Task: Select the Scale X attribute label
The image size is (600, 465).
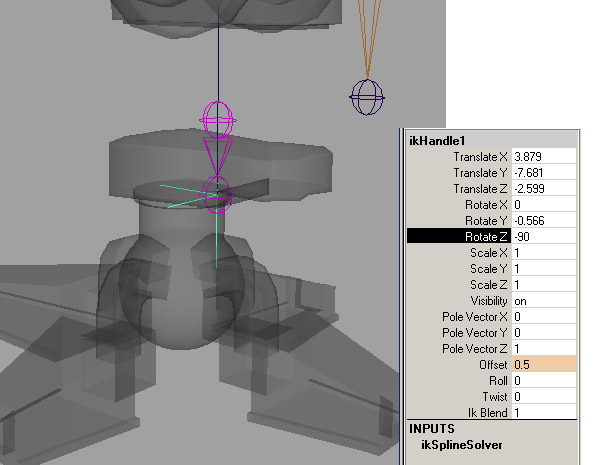Action: tap(489, 253)
